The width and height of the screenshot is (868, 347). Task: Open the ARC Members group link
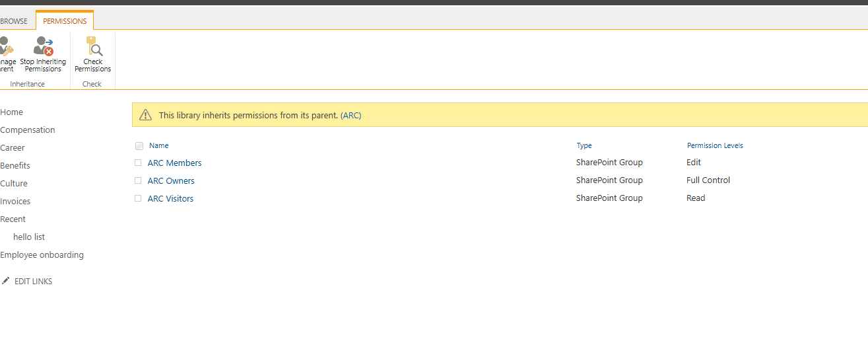coord(174,163)
